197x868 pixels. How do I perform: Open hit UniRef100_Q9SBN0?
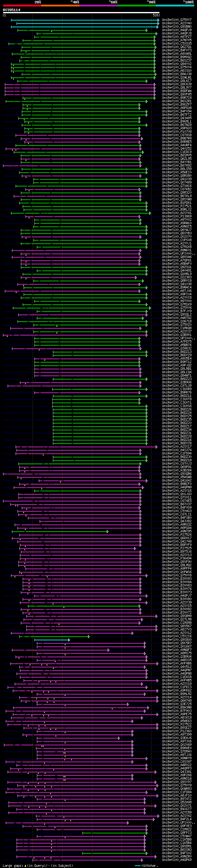click(x=177, y=26)
